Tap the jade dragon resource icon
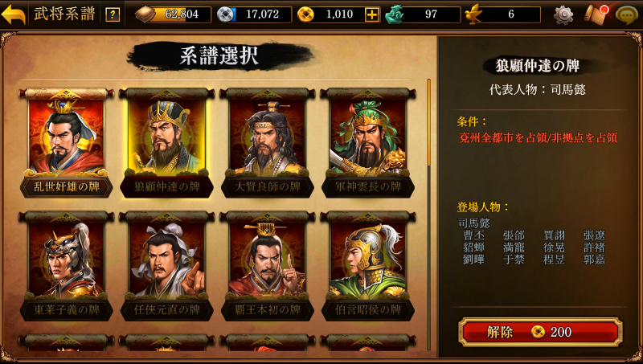This screenshot has height=364, width=643. click(394, 14)
